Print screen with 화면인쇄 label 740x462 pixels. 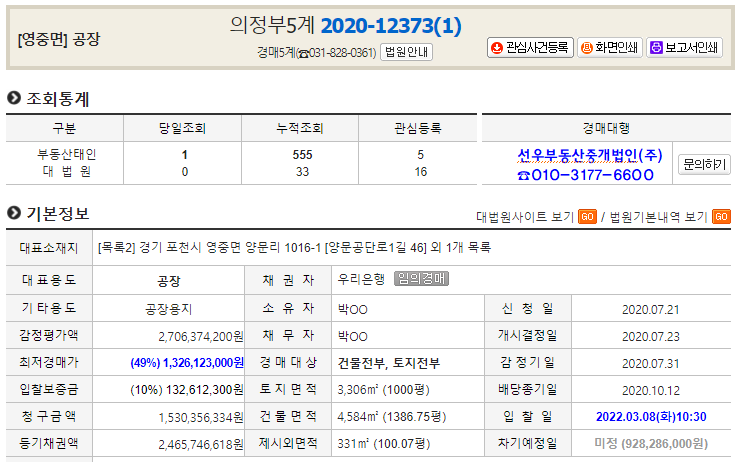[616, 48]
